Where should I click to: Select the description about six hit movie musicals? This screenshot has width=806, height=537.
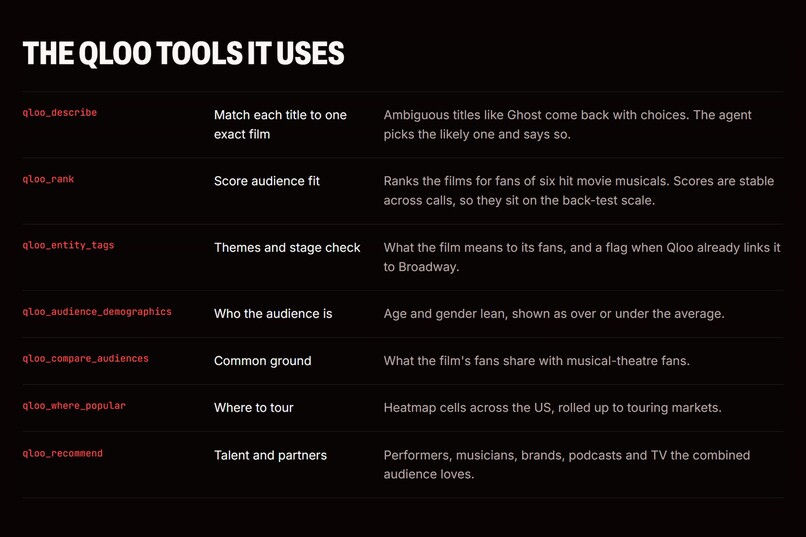click(579, 191)
